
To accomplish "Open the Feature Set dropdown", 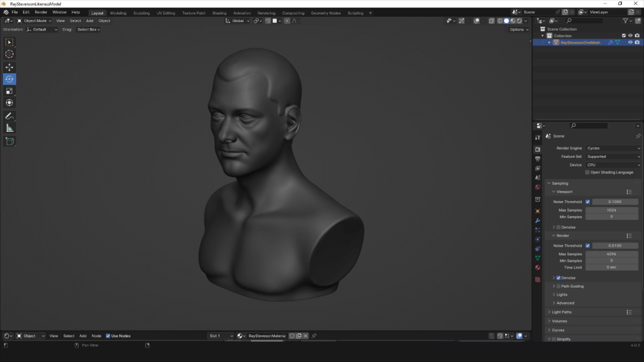I will tap(613, 157).
